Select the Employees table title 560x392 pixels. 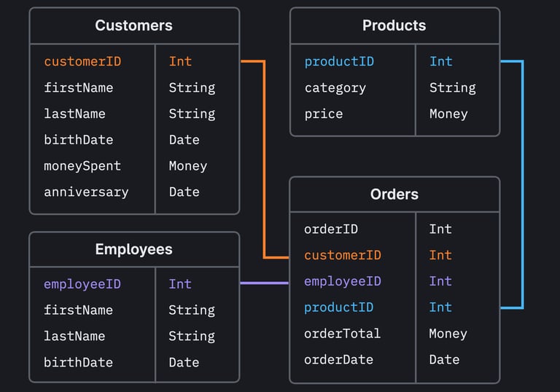coord(133,249)
